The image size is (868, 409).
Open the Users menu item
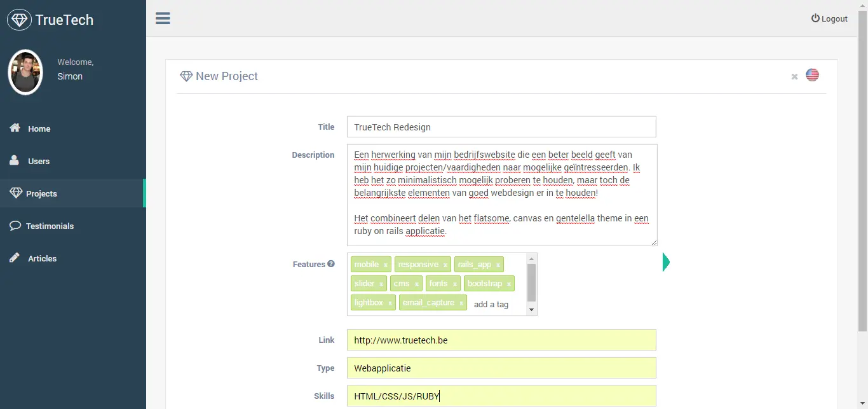coord(72,161)
